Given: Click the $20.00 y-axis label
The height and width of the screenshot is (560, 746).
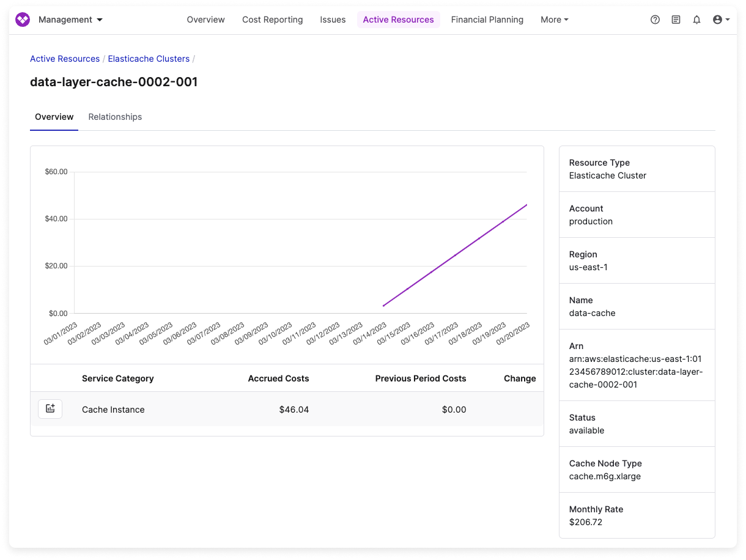Looking at the screenshot, I should click(x=56, y=266).
